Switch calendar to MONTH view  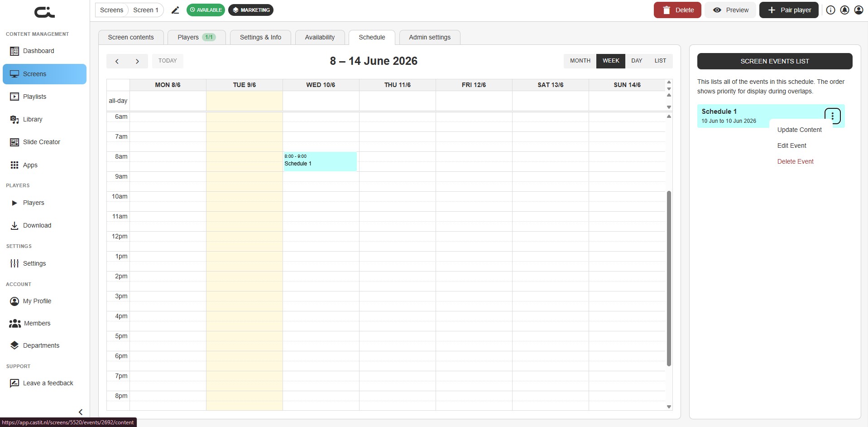coord(580,61)
